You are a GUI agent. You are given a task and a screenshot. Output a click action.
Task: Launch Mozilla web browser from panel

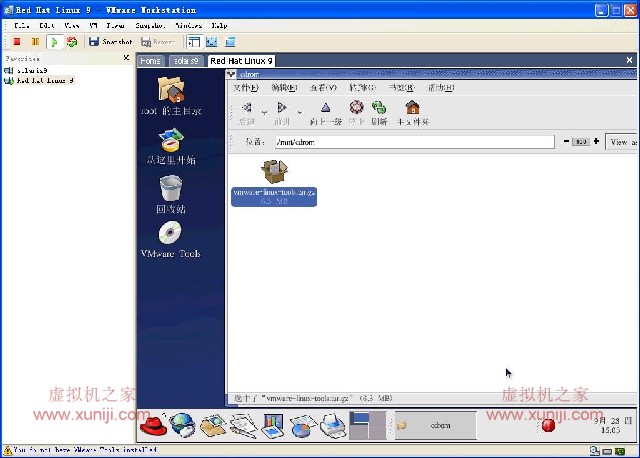point(182,425)
